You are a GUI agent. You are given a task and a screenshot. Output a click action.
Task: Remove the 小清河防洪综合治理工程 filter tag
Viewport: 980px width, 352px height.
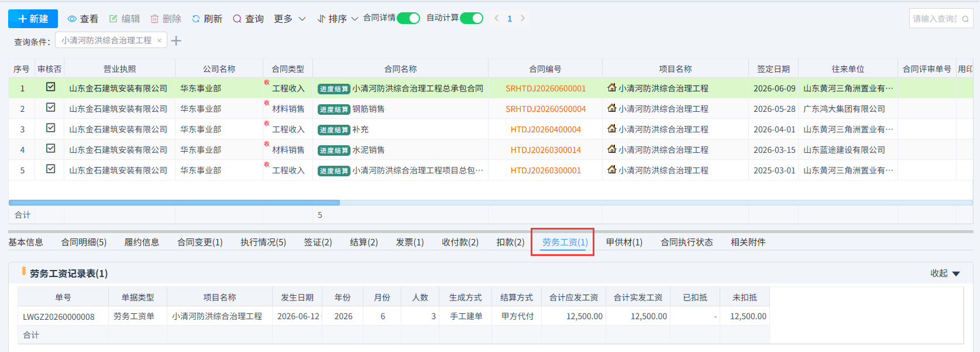[159, 40]
